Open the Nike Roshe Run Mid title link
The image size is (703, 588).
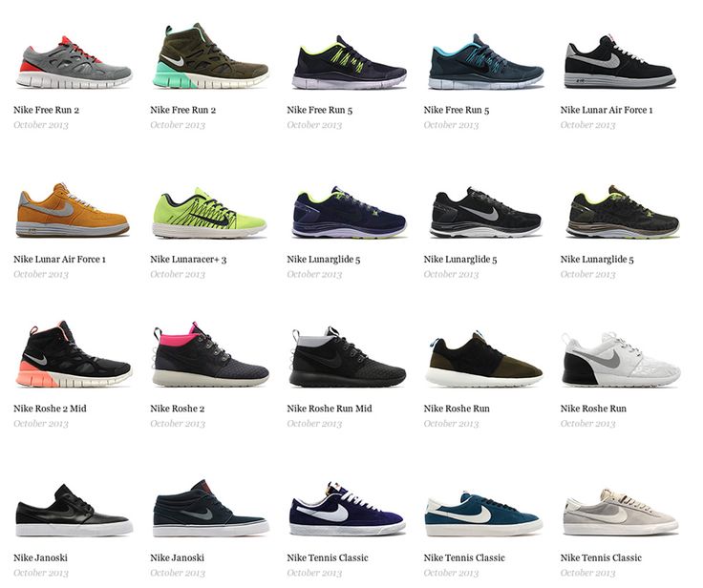tap(330, 409)
